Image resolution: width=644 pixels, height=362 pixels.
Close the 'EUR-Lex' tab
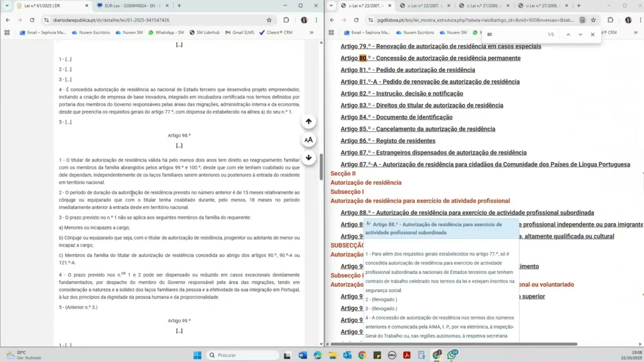(x=167, y=6)
